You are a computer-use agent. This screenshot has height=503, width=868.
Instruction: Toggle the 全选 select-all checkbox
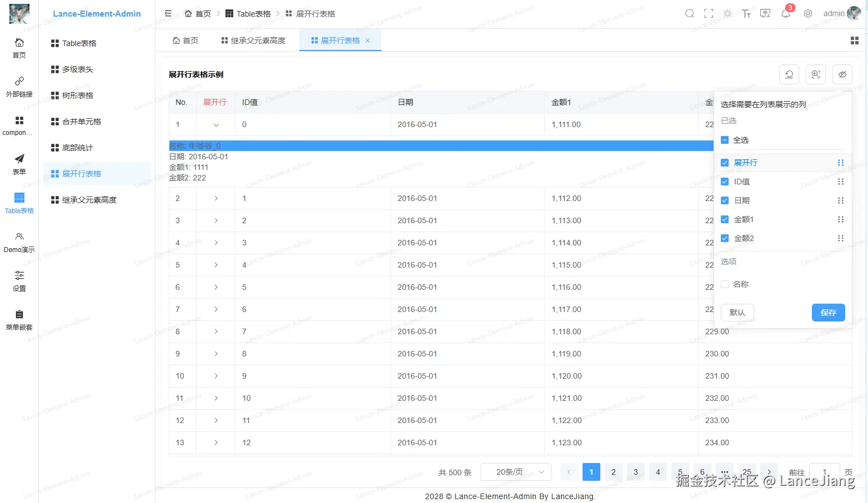click(x=724, y=139)
